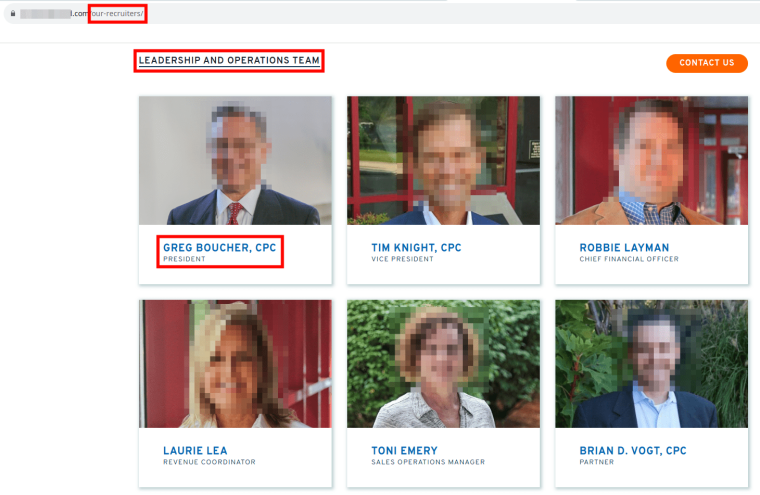Click Tim Knight's portrait photo

pyautogui.click(x=443, y=160)
